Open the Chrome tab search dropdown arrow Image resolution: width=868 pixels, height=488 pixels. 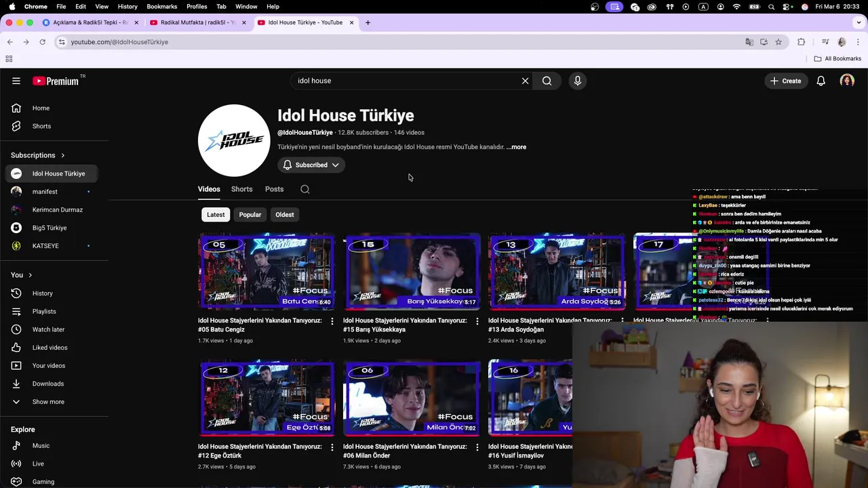859,22
